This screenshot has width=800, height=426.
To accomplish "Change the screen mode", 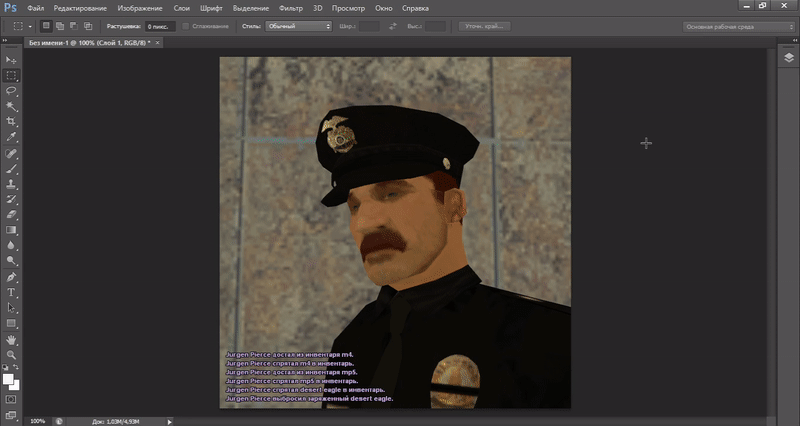I will (11, 415).
